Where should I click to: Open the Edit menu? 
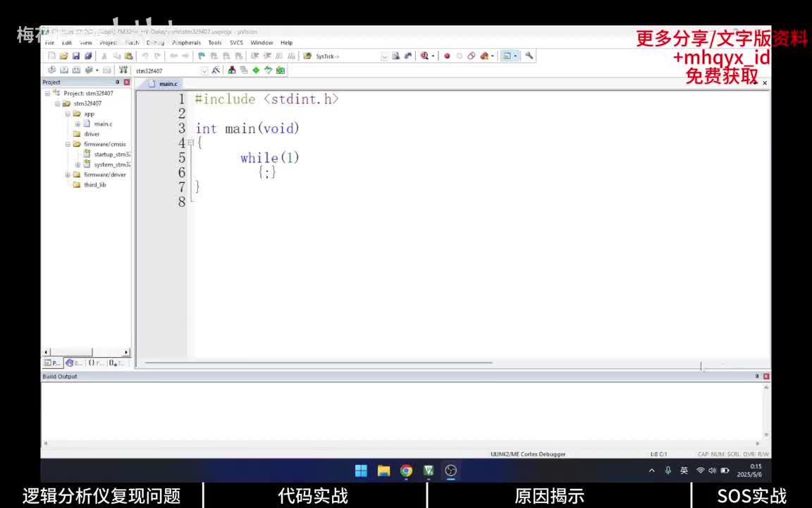[67, 42]
